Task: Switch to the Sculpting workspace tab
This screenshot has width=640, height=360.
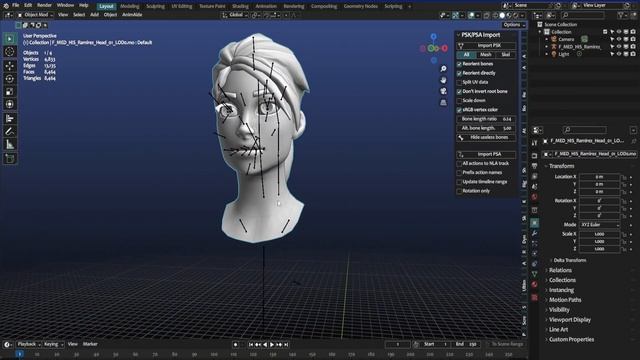Action: coord(156,6)
